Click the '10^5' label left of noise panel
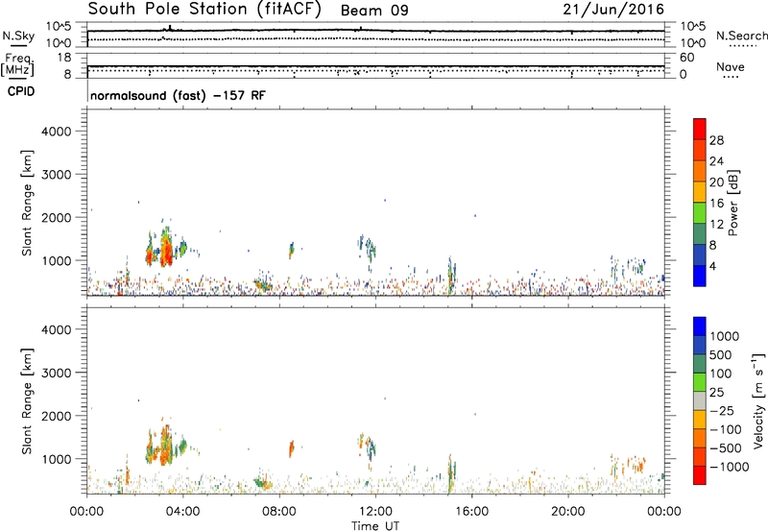 coord(59,27)
